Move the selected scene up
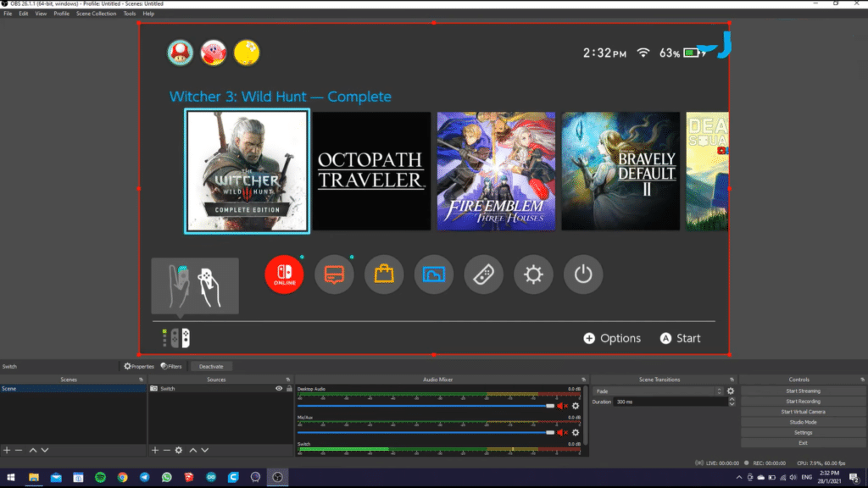 click(33, 451)
